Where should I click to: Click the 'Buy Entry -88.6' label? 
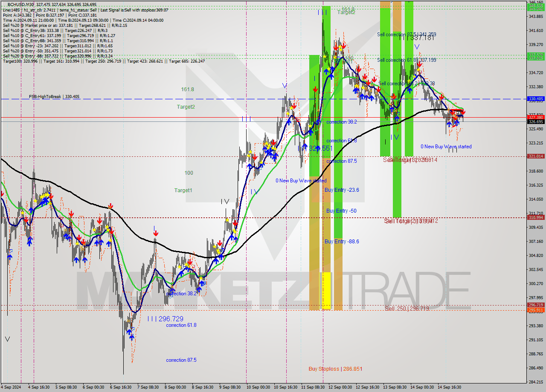click(342, 242)
